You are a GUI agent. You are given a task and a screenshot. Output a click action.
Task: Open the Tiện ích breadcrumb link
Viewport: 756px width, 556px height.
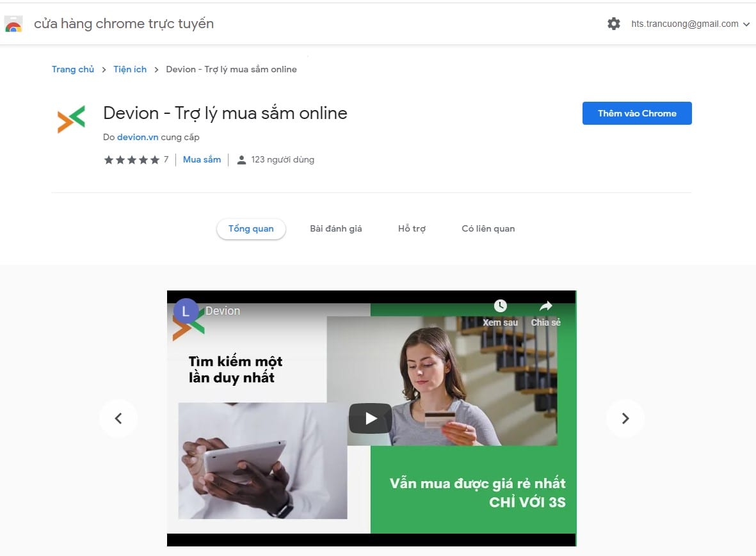(130, 69)
